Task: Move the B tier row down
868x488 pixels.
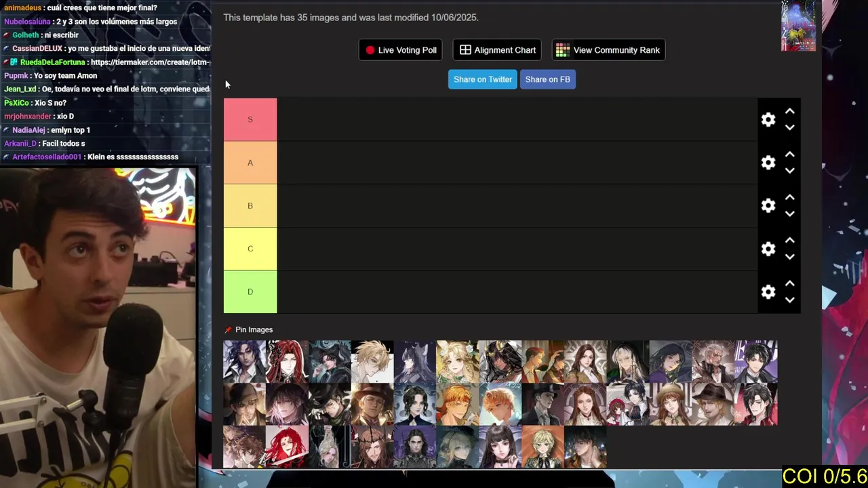Action: [789, 213]
